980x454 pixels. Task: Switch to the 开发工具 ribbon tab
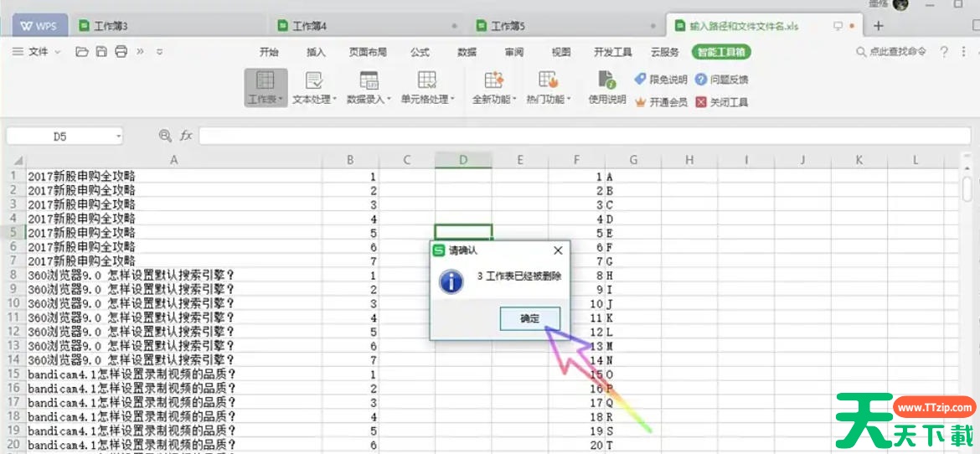coord(613,53)
